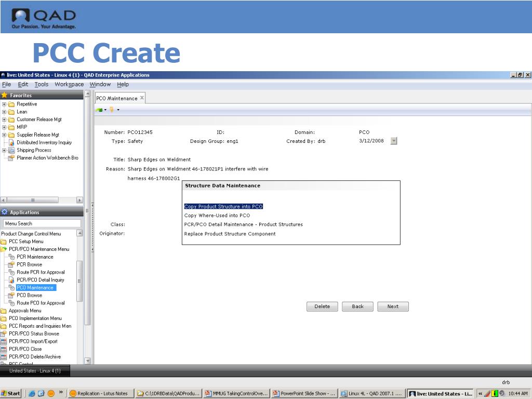Click Planner Action Workbench Bro icon
This screenshot has width=532, height=399.
[11, 158]
